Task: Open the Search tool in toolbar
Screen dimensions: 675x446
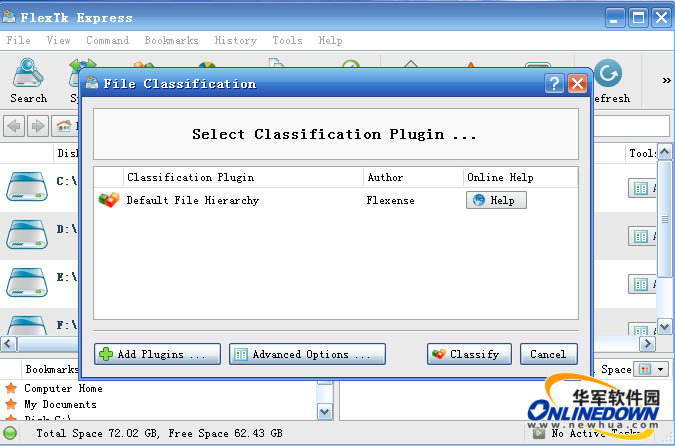Action: 28,81
